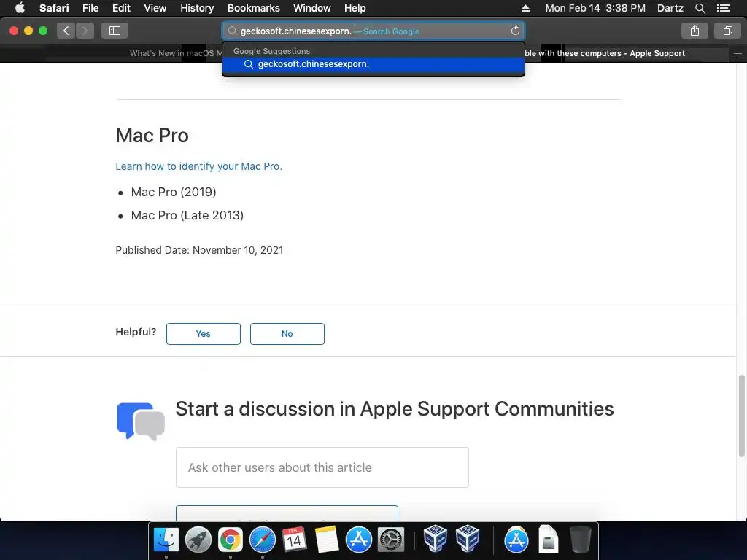Open the View menu

click(x=155, y=8)
